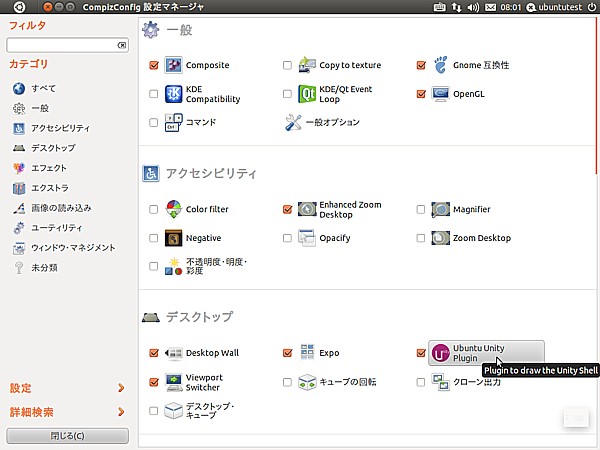This screenshot has height=450, width=600.
Task: Enable the キューブの回転 checkbox
Action: [x=287, y=382]
